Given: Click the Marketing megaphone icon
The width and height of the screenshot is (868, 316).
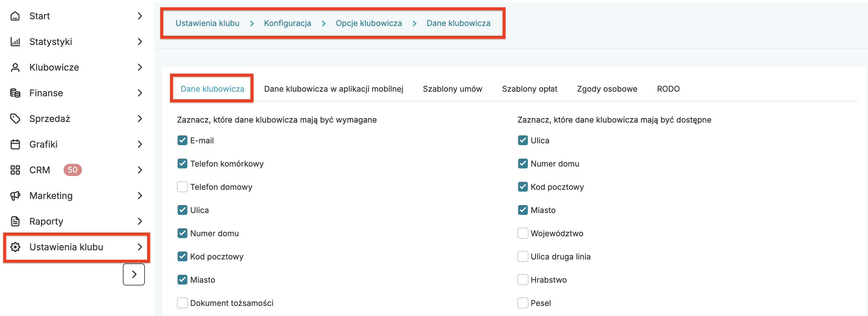Looking at the screenshot, I should [15, 196].
